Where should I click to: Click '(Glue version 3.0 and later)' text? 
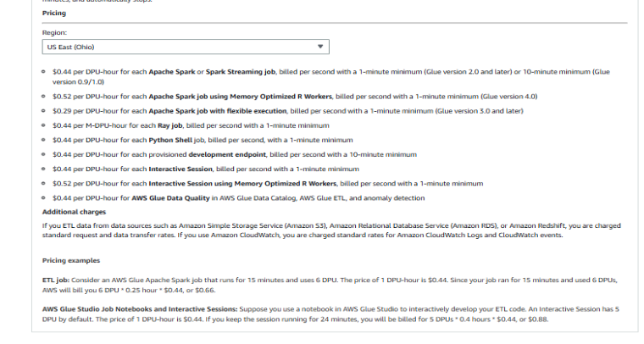[480, 111]
